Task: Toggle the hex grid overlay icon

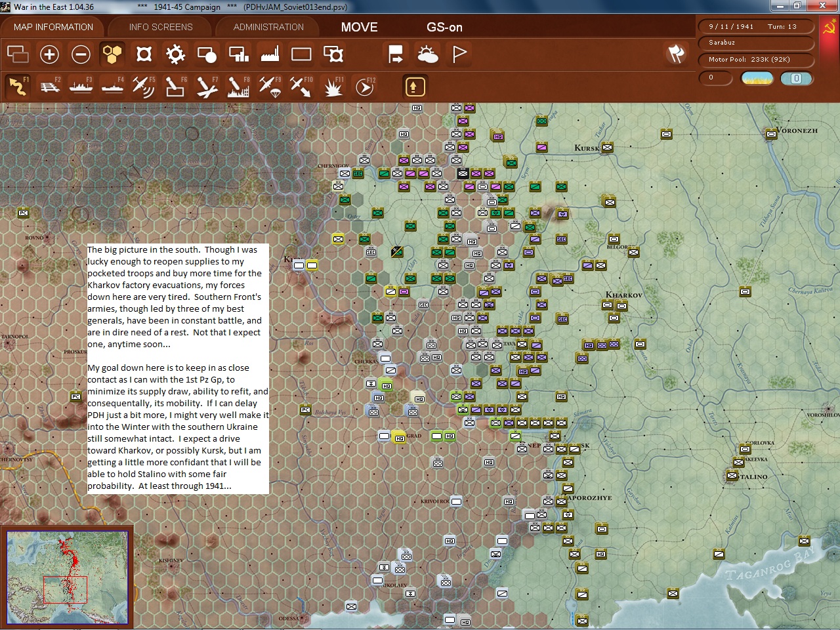Action: click(112, 54)
